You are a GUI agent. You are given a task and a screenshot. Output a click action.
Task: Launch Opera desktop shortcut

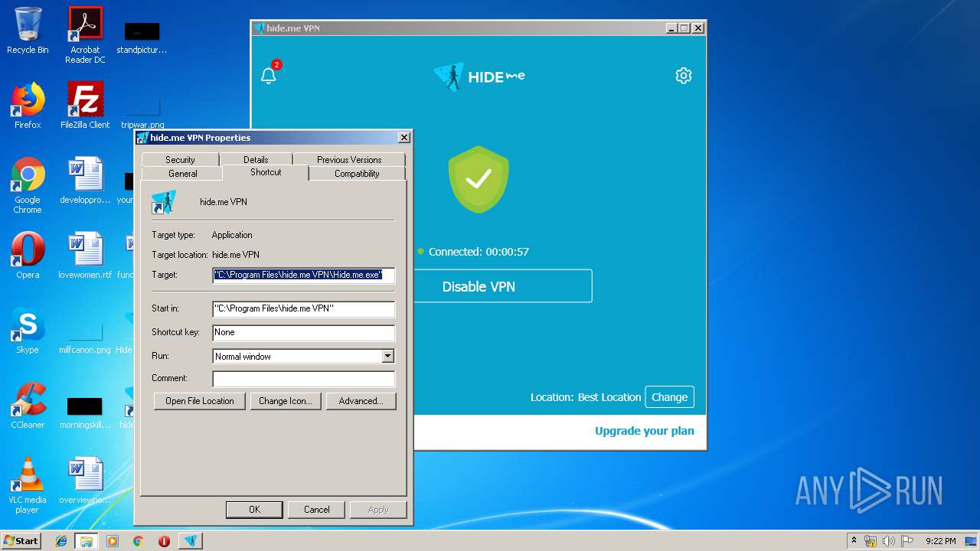(x=28, y=256)
